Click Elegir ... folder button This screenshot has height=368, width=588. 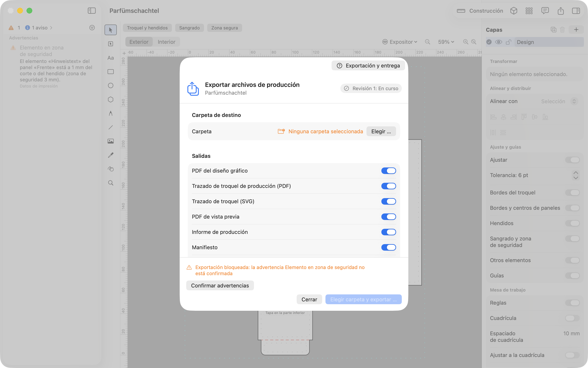click(x=381, y=131)
